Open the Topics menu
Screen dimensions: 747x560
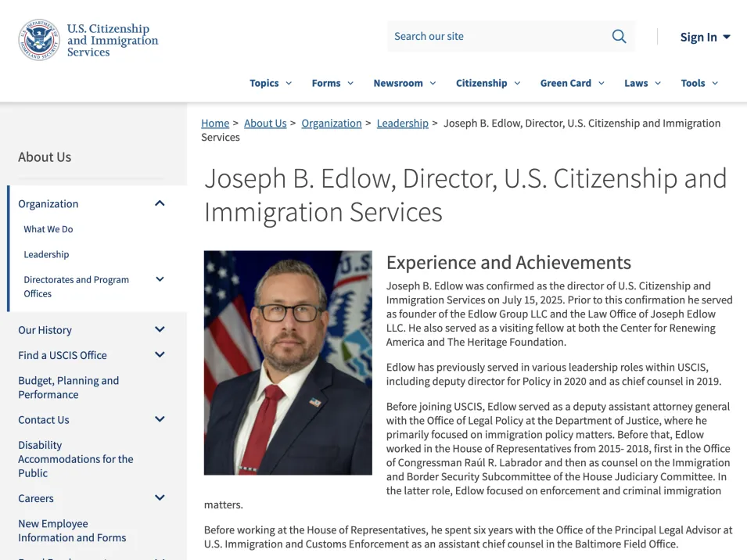271,84
